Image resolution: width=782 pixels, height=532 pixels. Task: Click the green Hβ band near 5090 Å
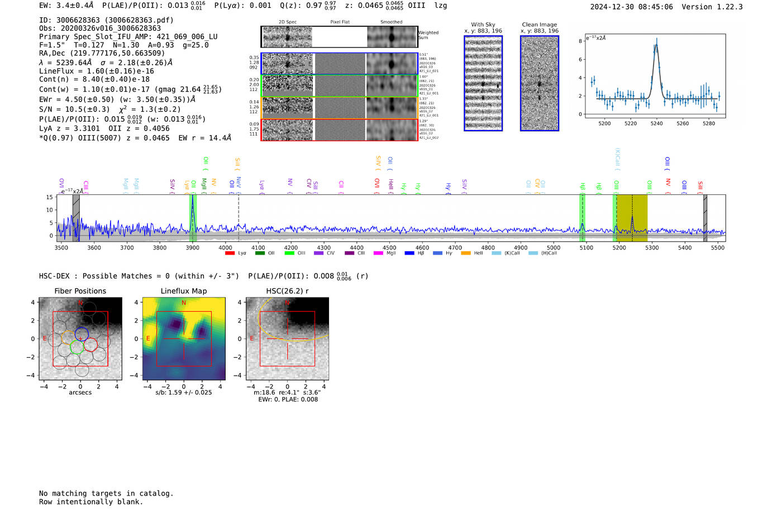(x=582, y=218)
